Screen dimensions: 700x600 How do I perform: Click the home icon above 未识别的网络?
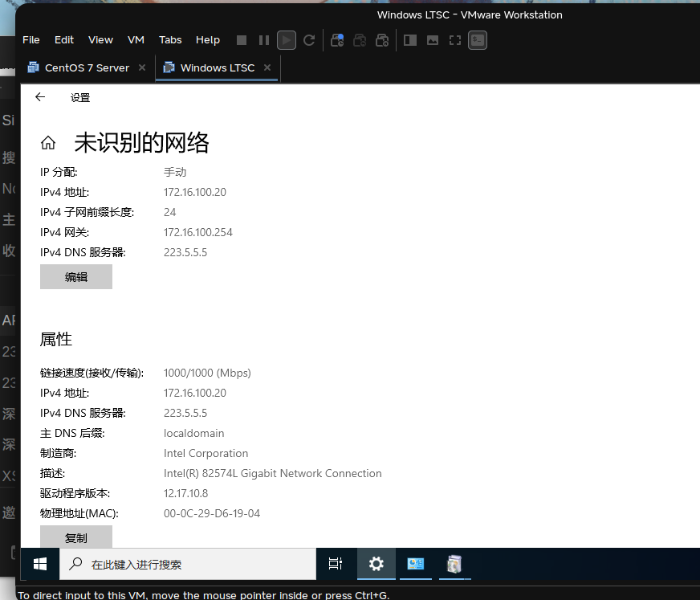coord(48,141)
